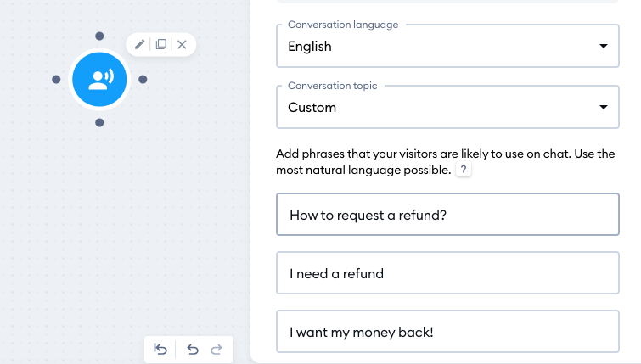The height and width of the screenshot is (364, 641).
Task: Delete the node using the X icon
Action: coord(182,44)
